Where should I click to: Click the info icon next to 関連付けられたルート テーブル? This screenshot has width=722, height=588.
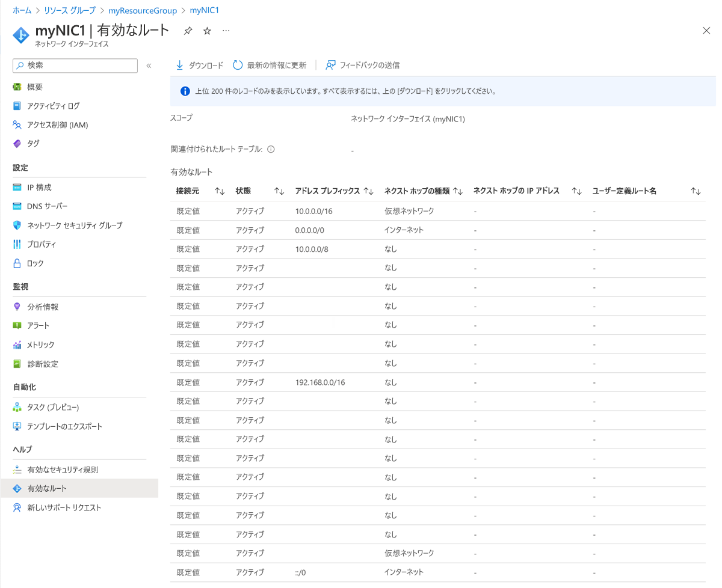(x=271, y=149)
